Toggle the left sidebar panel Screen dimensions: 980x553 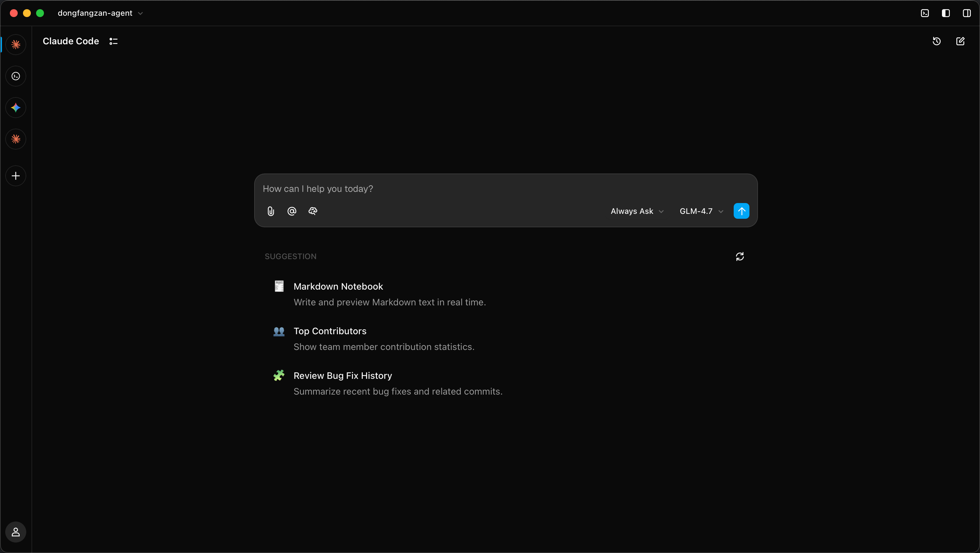tap(946, 13)
